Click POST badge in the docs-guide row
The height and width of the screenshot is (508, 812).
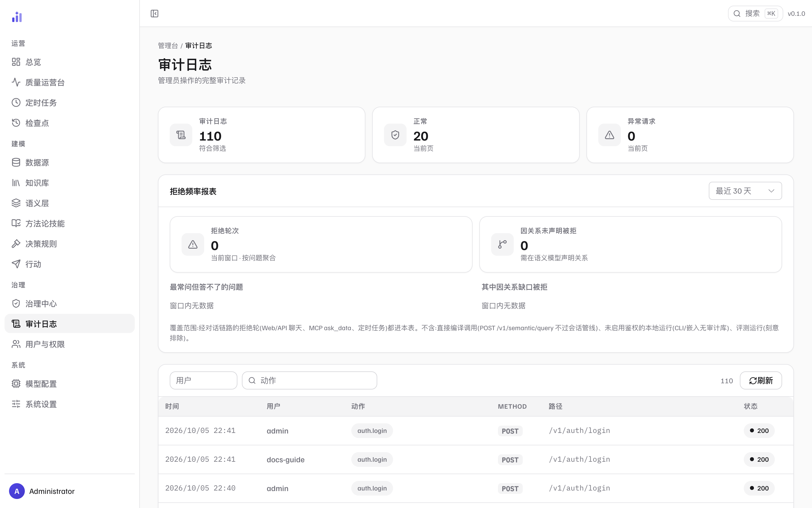tap(510, 460)
